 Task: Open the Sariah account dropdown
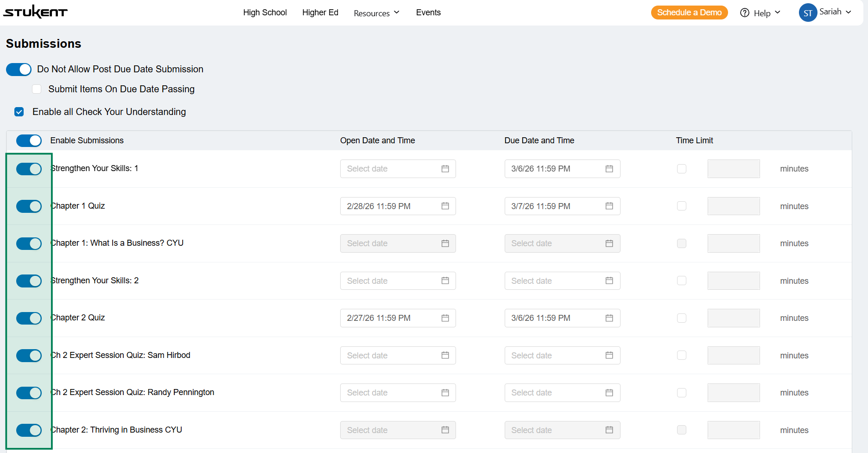(835, 12)
